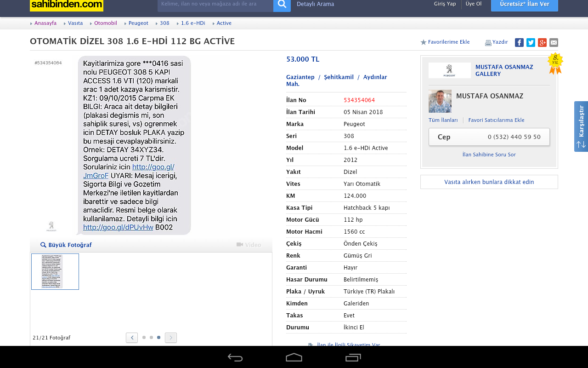Click Şehitkamil district link
The image size is (588, 368).
point(339,77)
